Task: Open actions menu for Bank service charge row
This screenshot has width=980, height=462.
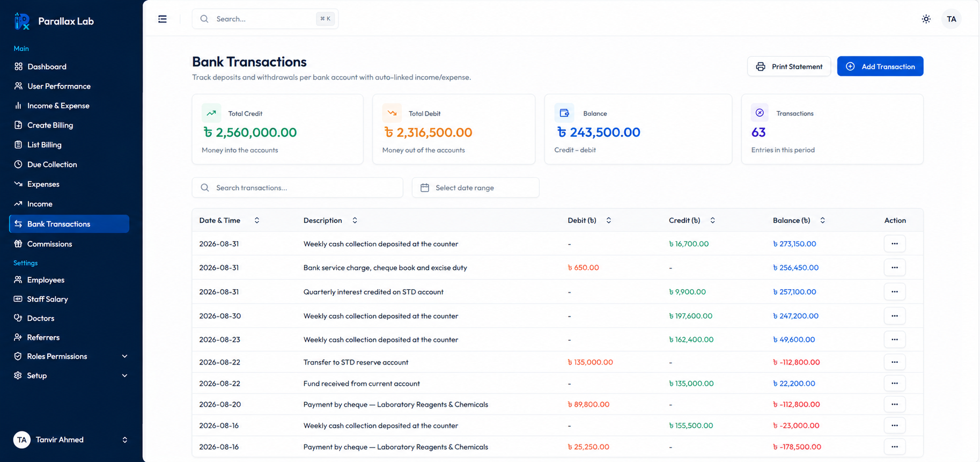Action: click(894, 267)
